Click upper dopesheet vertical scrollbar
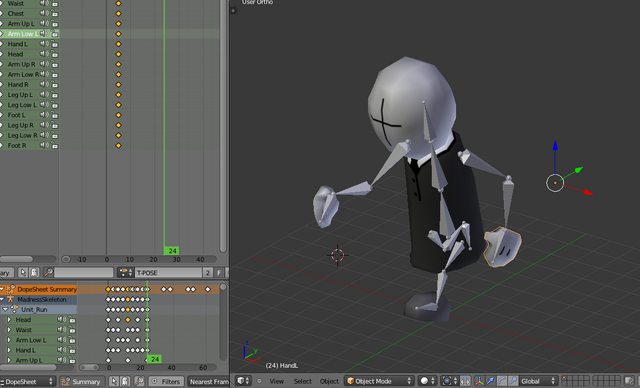Image resolution: width=640 pixels, height=388 pixels. [223, 126]
